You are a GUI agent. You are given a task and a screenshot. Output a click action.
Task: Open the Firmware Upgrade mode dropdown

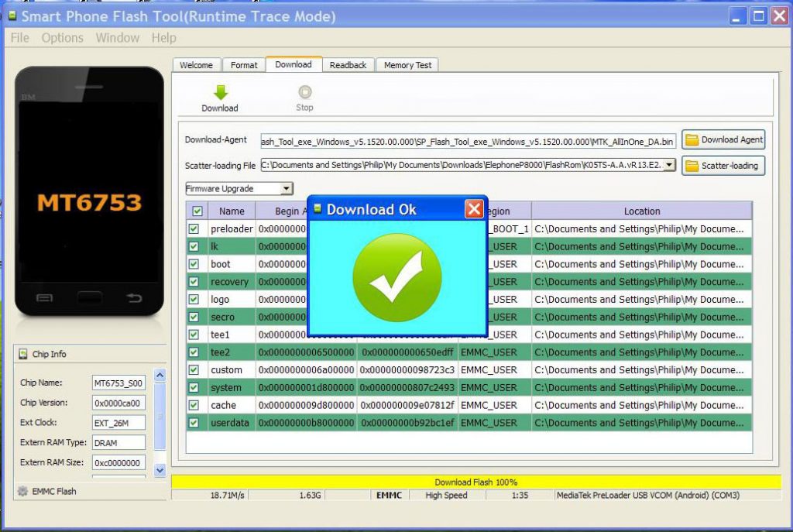(287, 189)
